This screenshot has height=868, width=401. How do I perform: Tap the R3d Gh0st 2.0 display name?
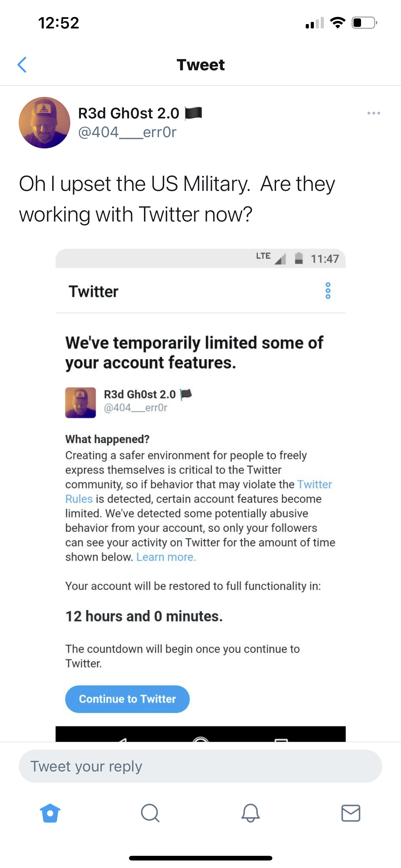(129, 113)
